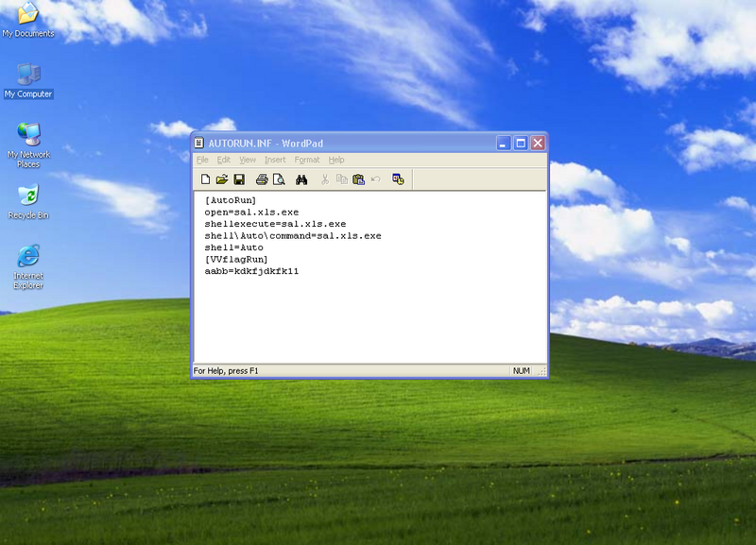Viewport: 756px width, 545px height.
Task: Click the Copy toolbar icon
Action: click(342, 179)
